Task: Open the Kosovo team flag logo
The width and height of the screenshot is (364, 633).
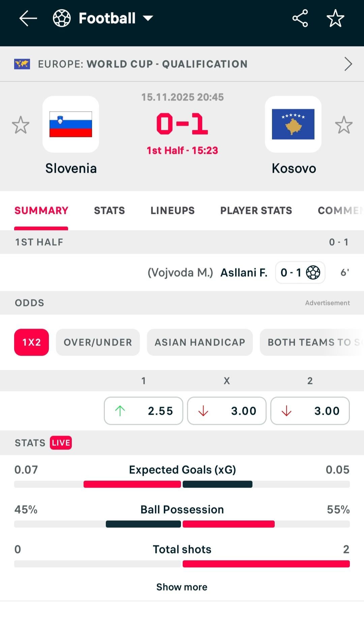Action: [293, 124]
